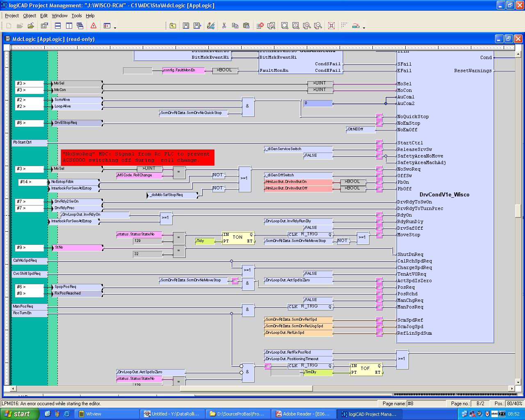Open the Window menu

coord(59,16)
